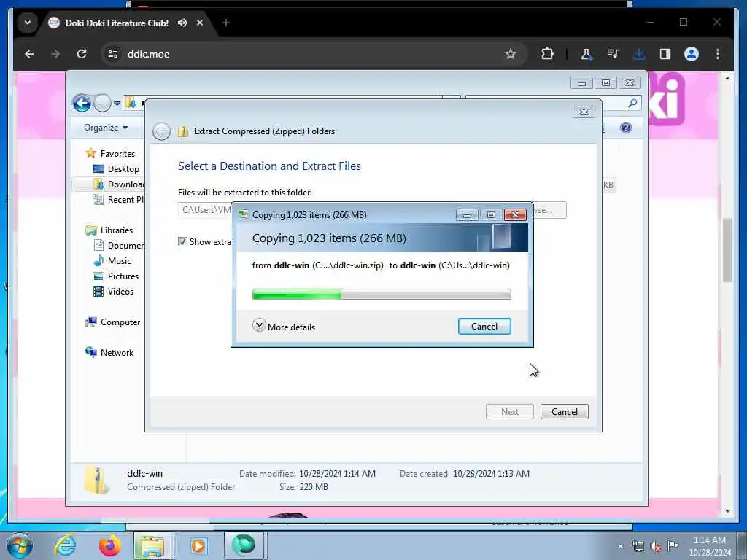Close the Extract Compressed Folders dialog
This screenshot has width=747, height=560.
coord(584,112)
